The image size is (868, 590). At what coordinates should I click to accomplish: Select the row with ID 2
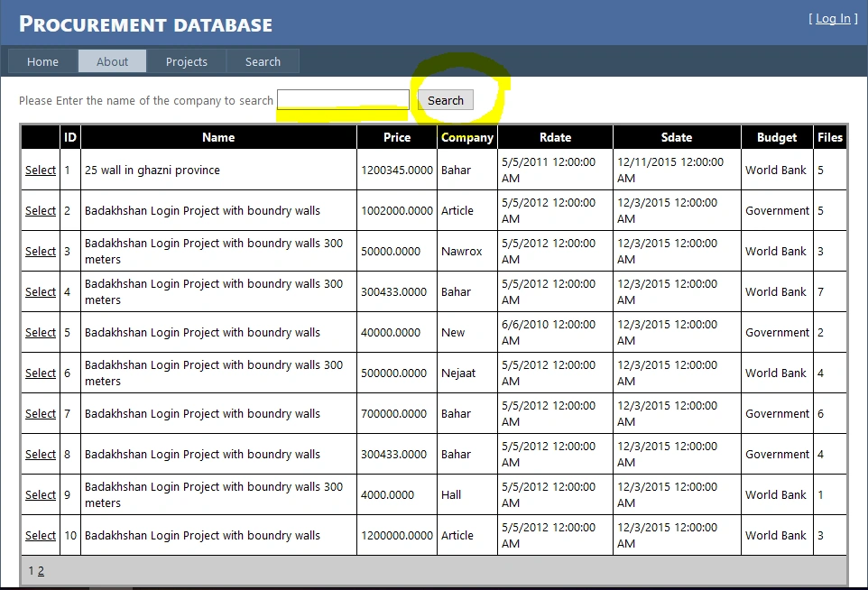(x=41, y=210)
